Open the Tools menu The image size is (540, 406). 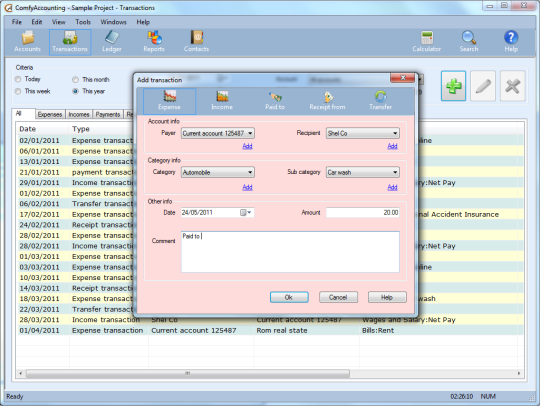83,22
